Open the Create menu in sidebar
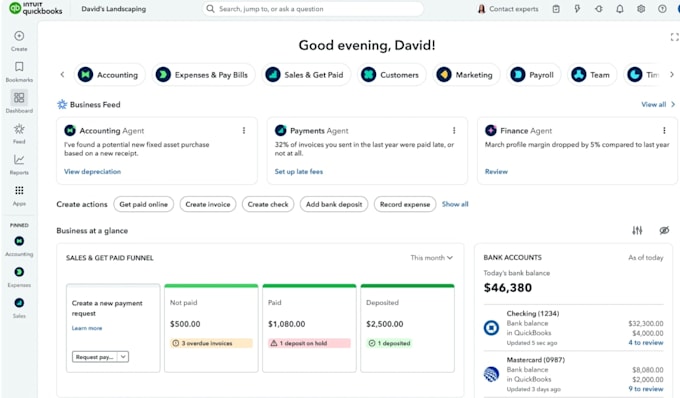The width and height of the screenshot is (680, 398). (19, 41)
